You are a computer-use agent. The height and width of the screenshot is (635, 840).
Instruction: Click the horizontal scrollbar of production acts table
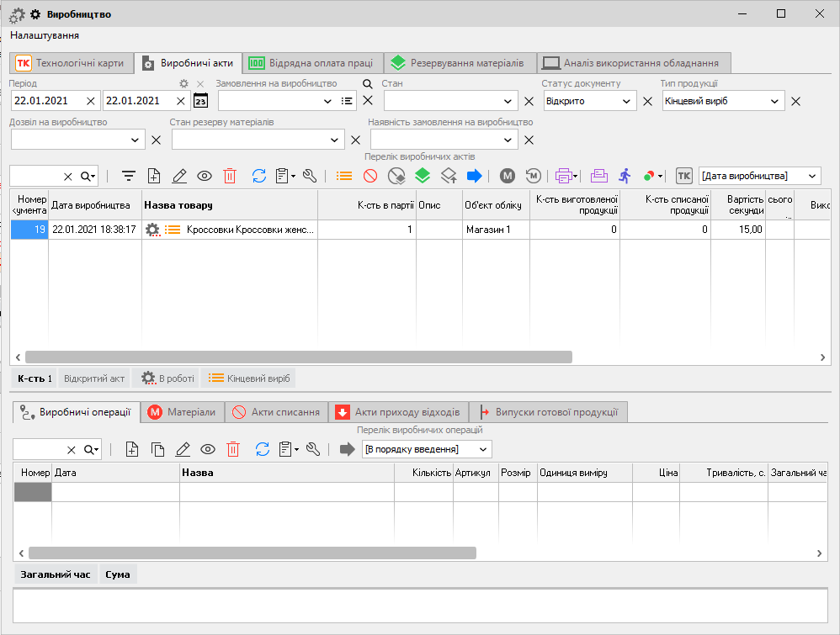pyautogui.click(x=299, y=357)
